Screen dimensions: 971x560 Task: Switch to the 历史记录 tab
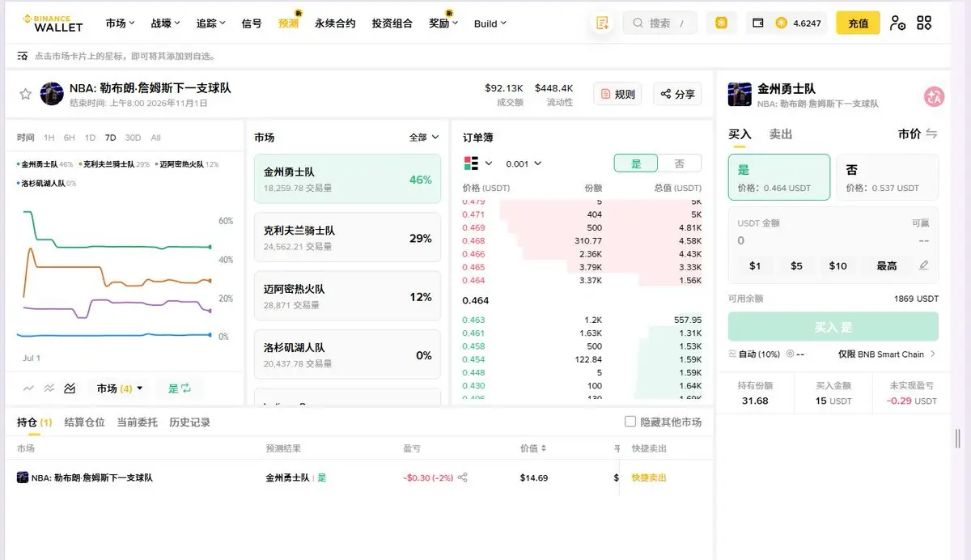coord(189,422)
